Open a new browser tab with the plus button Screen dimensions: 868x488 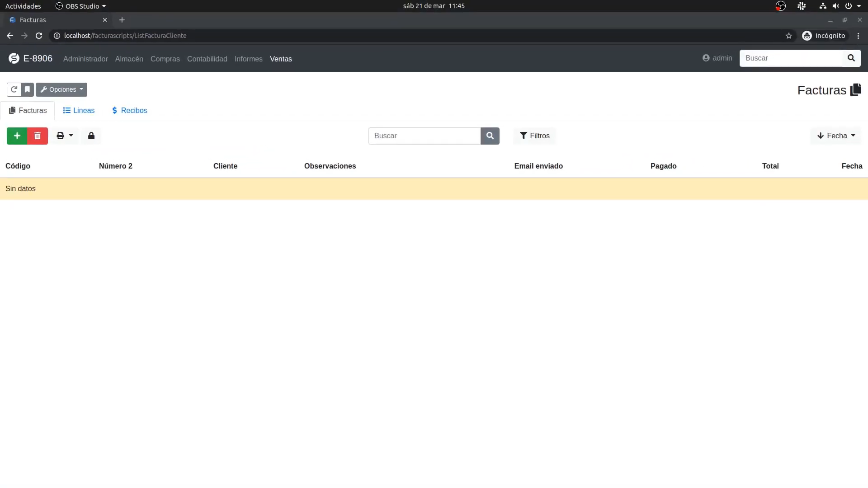122,20
